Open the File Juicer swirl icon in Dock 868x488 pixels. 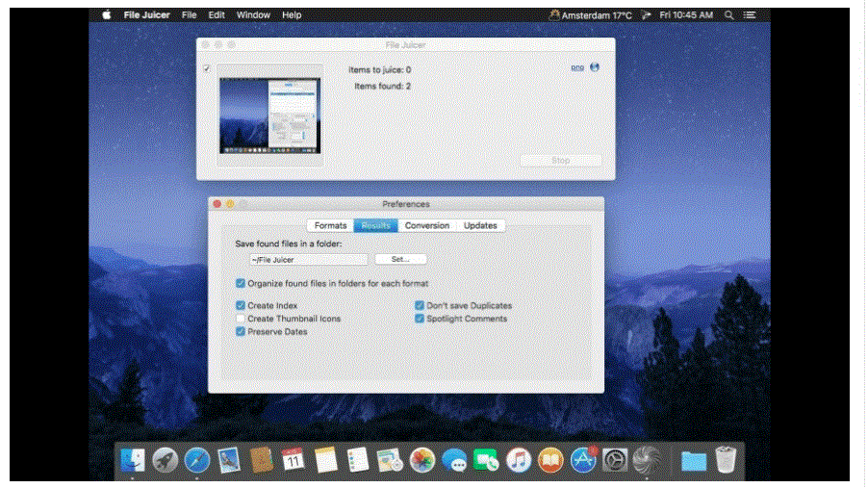point(647,460)
